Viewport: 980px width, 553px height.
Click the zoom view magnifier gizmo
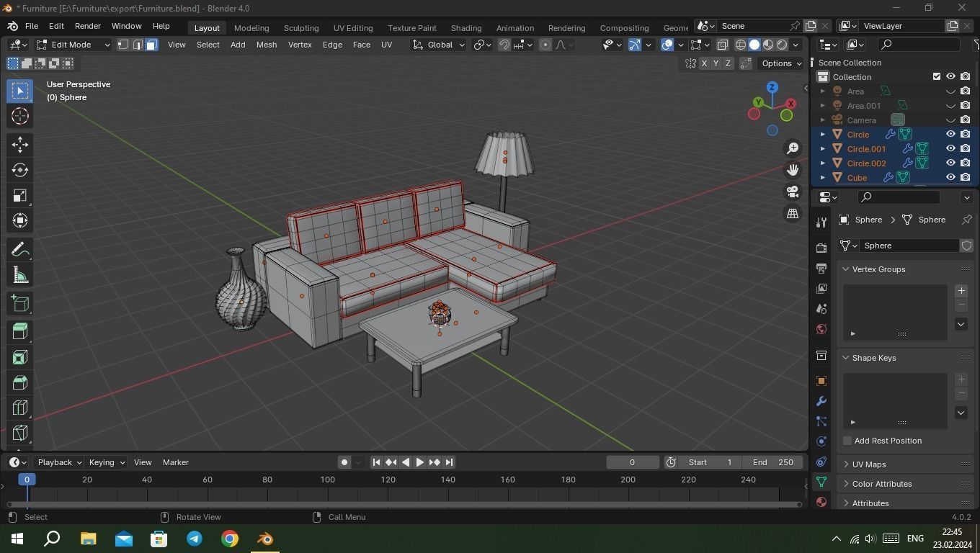793,148
